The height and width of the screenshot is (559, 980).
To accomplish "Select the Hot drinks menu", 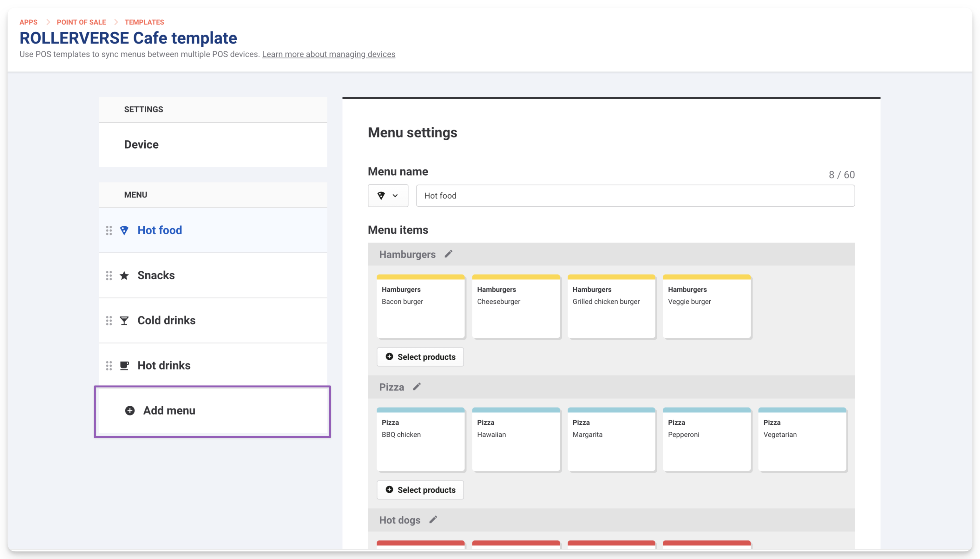I will [213, 365].
